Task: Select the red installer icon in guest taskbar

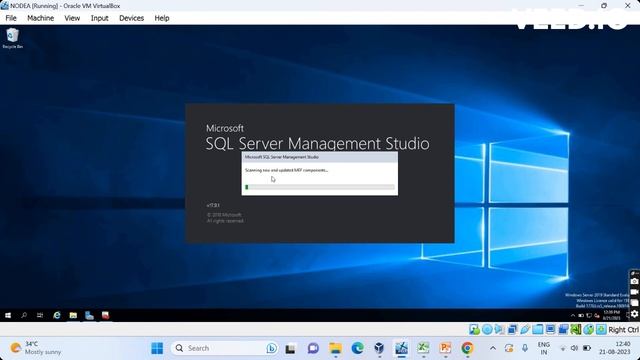Action: tap(105, 315)
